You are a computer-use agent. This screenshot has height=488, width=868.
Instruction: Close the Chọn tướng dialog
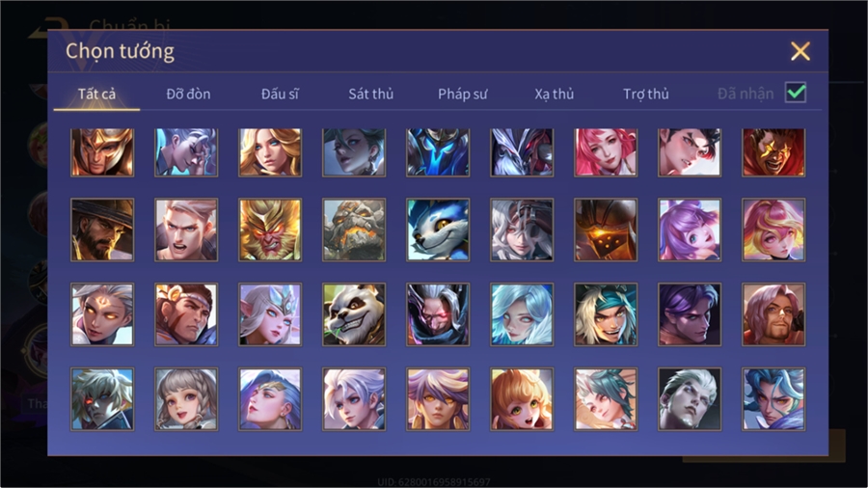(x=800, y=51)
